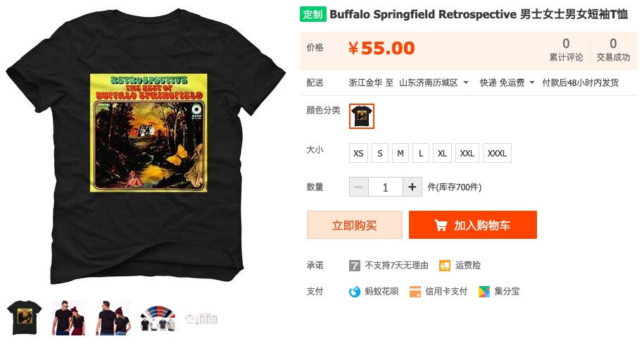Screen dimensions: 644x346
Task: Click the 7-day no-return policy icon
Action: pos(355,266)
